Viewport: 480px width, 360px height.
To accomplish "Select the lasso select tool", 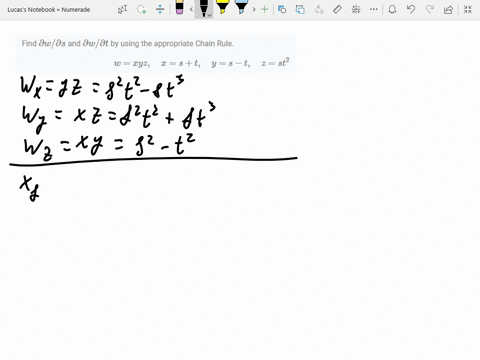I will pyautogui.click(x=141, y=9).
